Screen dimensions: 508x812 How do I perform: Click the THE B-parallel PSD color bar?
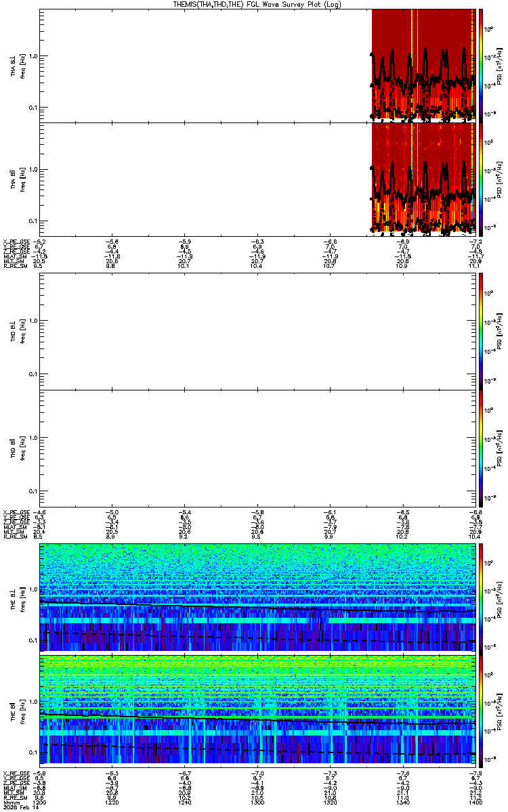481,711
